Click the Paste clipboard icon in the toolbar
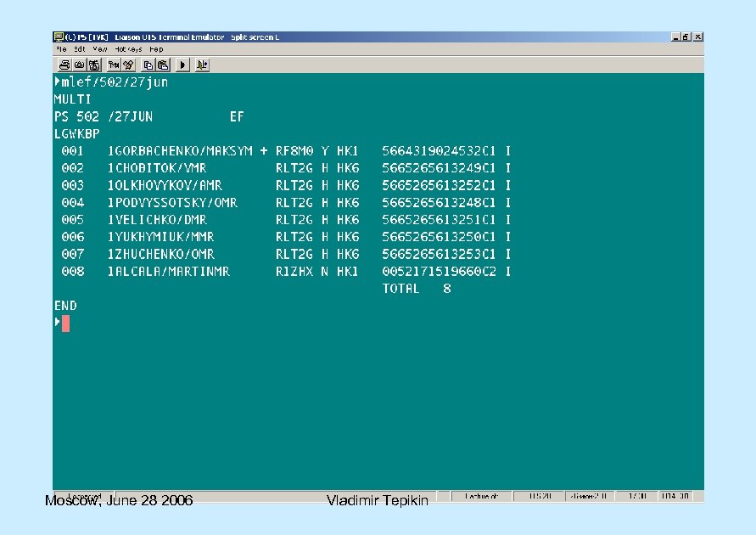The height and width of the screenshot is (535, 756). (x=164, y=65)
